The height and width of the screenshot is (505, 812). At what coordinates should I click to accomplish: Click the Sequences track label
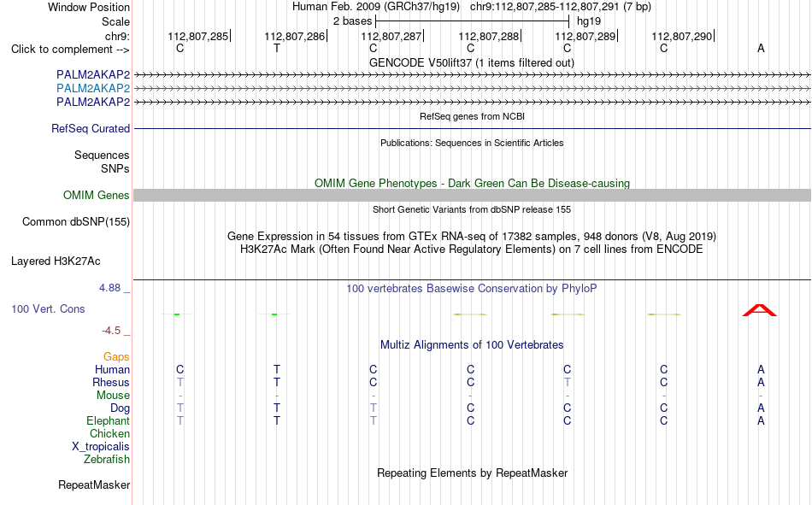click(x=102, y=155)
